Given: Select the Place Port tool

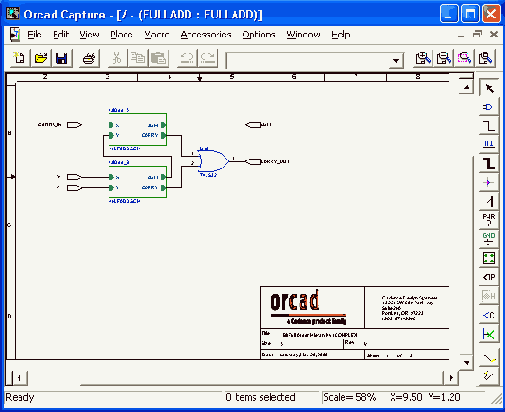Looking at the screenshot, I should 489,277.
